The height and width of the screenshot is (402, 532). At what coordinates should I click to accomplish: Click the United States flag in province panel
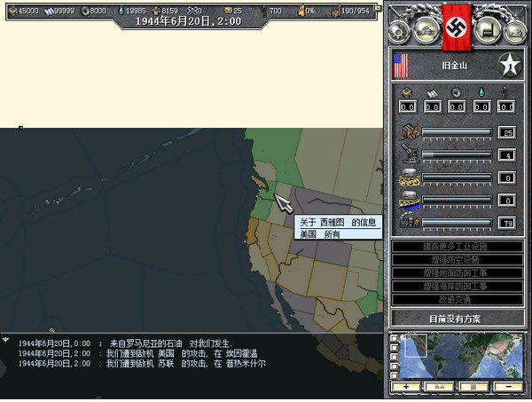point(401,66)
